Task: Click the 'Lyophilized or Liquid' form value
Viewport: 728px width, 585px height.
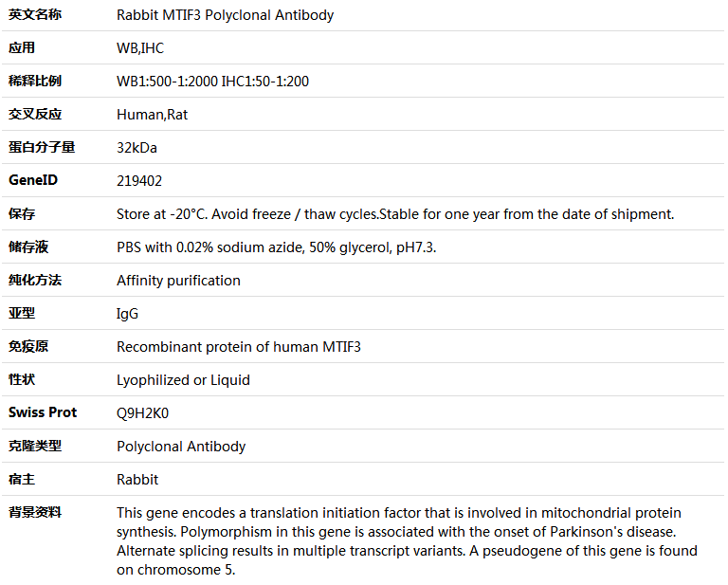Action: (183, 380)
